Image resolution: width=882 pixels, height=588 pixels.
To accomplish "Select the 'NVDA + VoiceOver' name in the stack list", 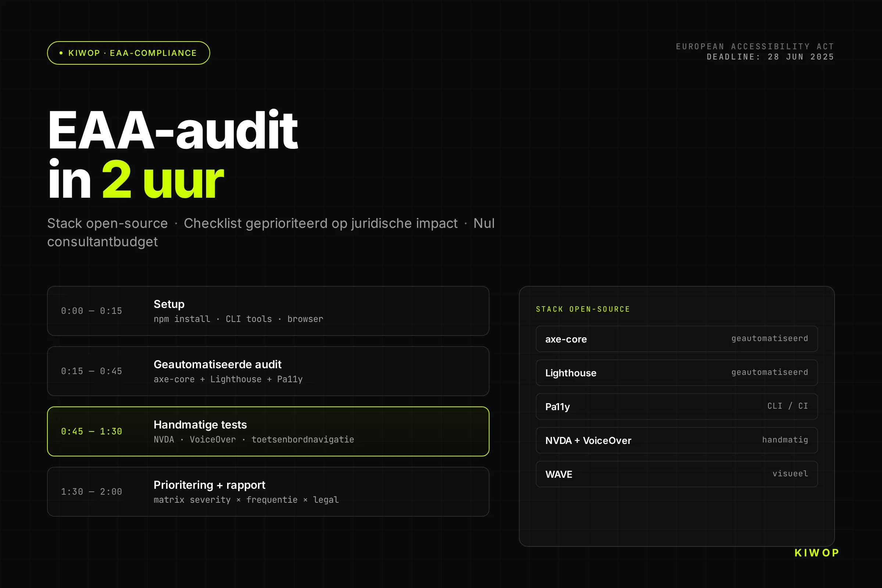I will (x=588, y=441).
